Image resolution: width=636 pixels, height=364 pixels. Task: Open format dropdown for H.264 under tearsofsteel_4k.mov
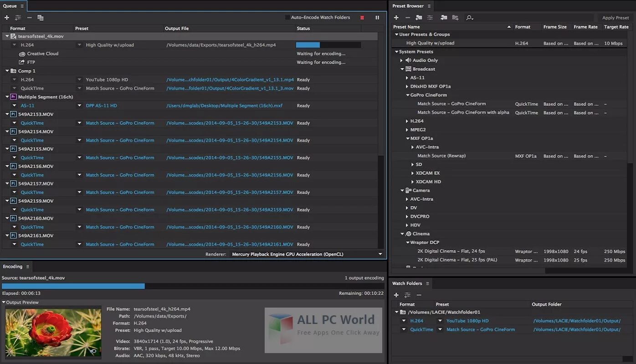[x=15, y=45]
